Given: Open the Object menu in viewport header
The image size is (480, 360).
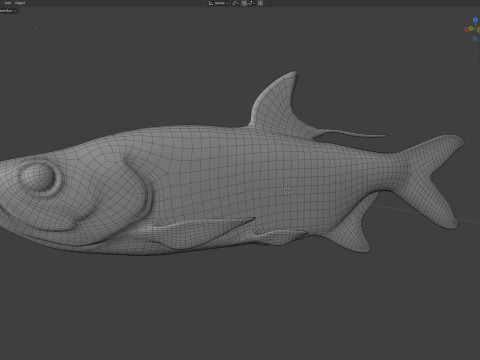Looking at the screenshot, I should (x=20, y=3).
